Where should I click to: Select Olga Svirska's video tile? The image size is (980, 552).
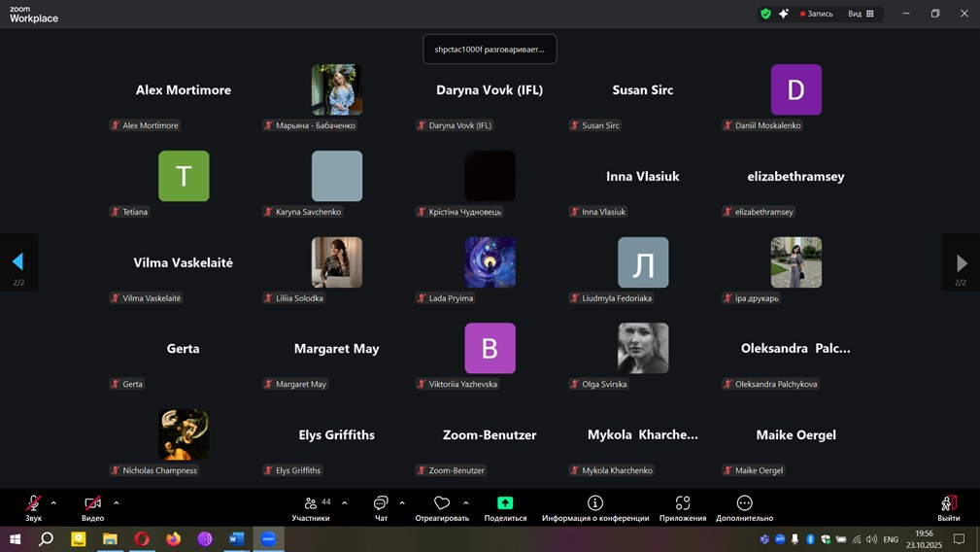[x=643, y=348]
